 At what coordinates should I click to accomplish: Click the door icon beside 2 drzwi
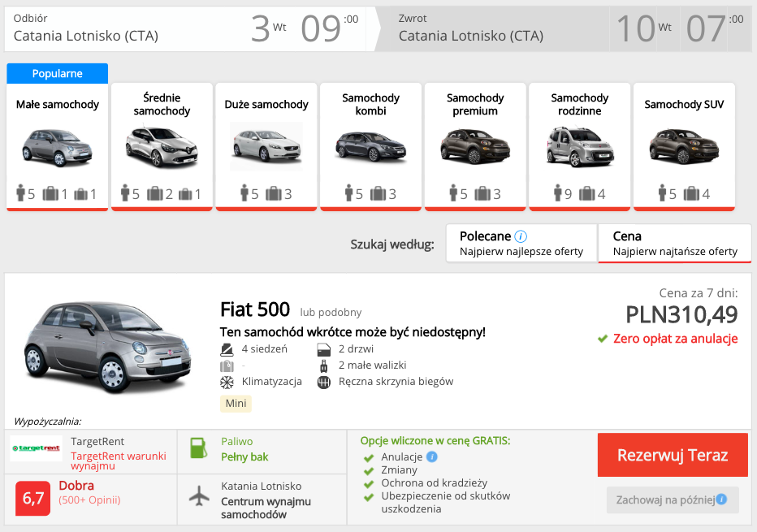pyautogui.click(x=324, y=349)
